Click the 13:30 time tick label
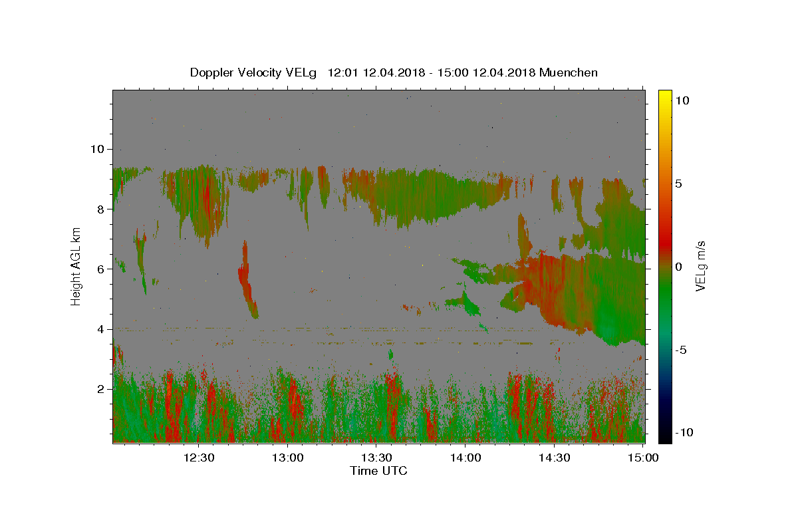 tap(377, 458)
